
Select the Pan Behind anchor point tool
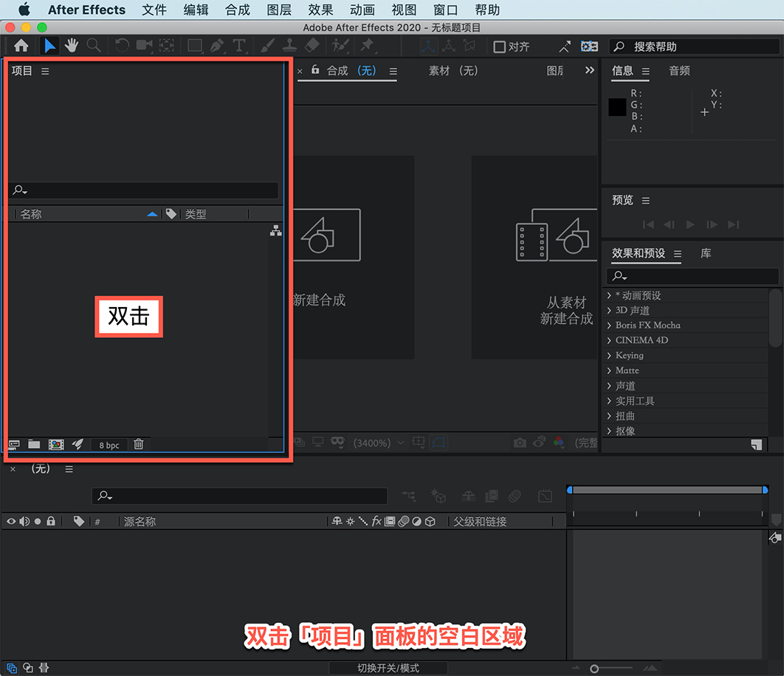(x=167, y=46)
